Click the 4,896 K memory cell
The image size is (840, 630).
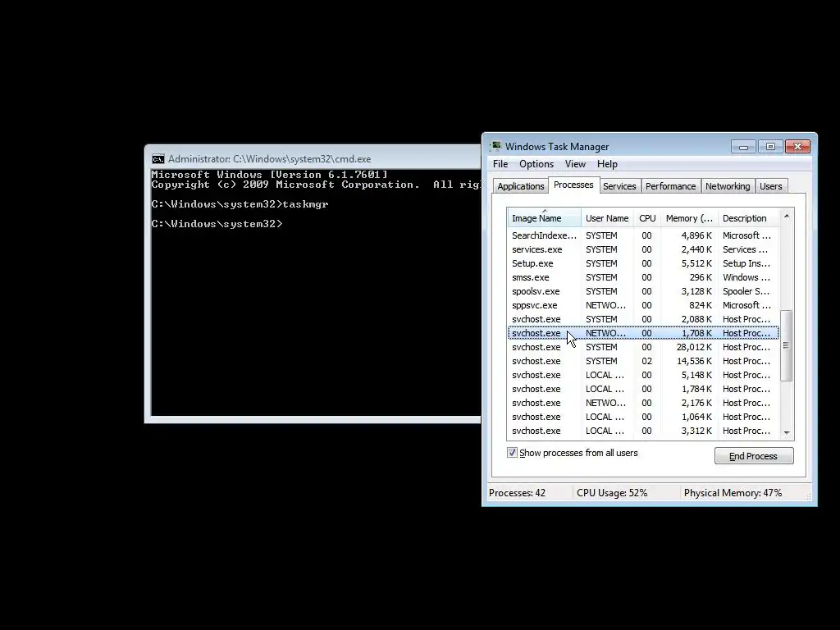tap(696, 235)
